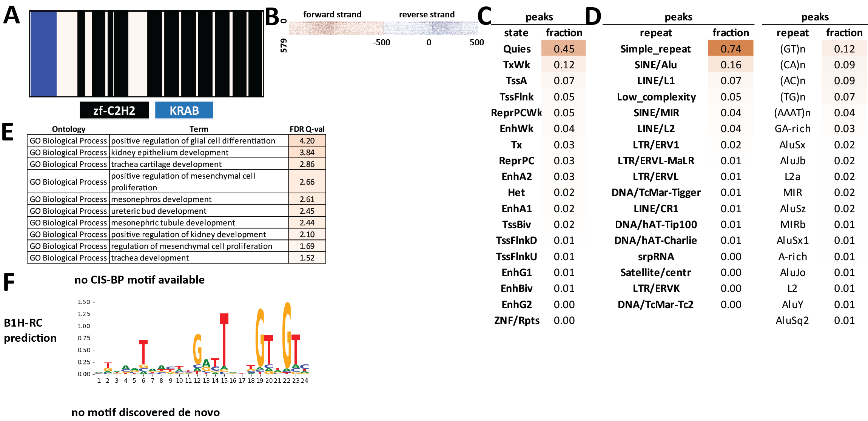
Task: Click the TxWk state label
Action: [516, 65]
